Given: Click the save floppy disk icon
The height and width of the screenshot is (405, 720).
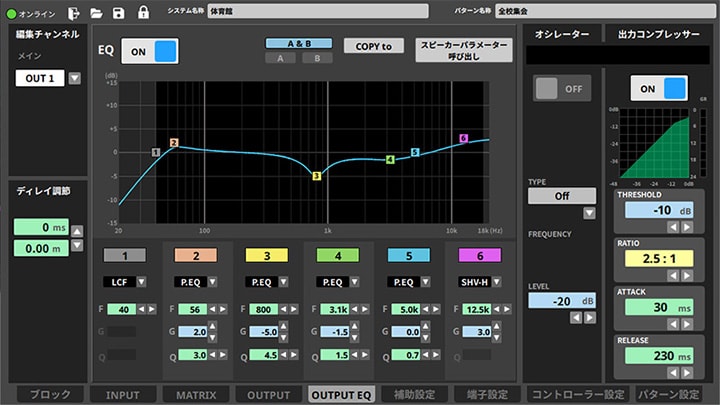Looking at the screenshot, I should coord(119,13).
